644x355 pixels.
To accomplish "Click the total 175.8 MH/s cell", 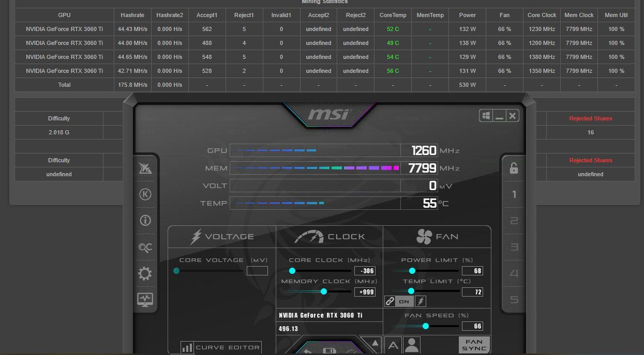I will (x=132, y=85).
